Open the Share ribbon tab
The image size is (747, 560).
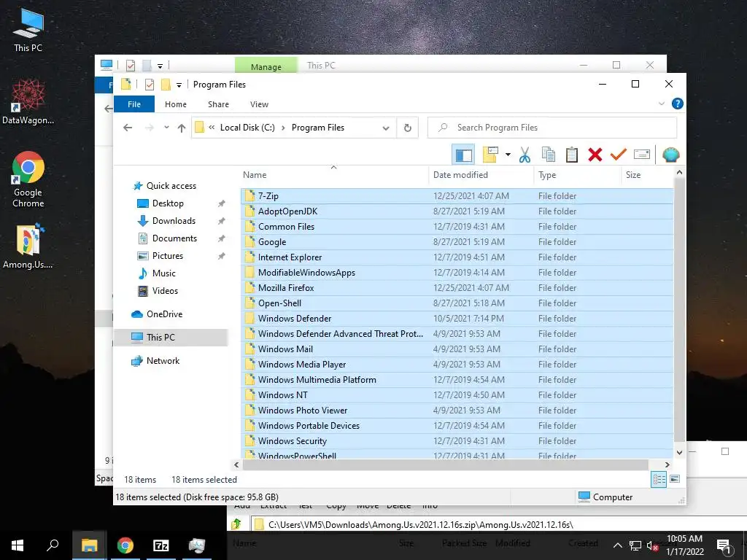pos(218,104)
